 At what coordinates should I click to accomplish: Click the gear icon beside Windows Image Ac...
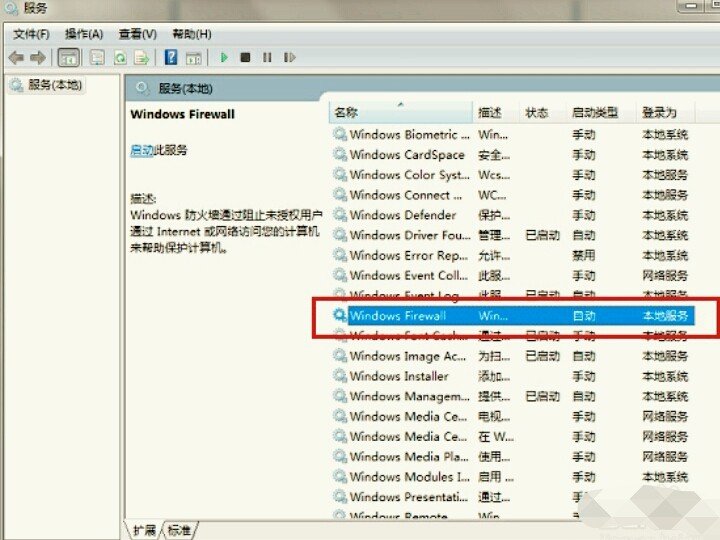click(x=340, y=356)
